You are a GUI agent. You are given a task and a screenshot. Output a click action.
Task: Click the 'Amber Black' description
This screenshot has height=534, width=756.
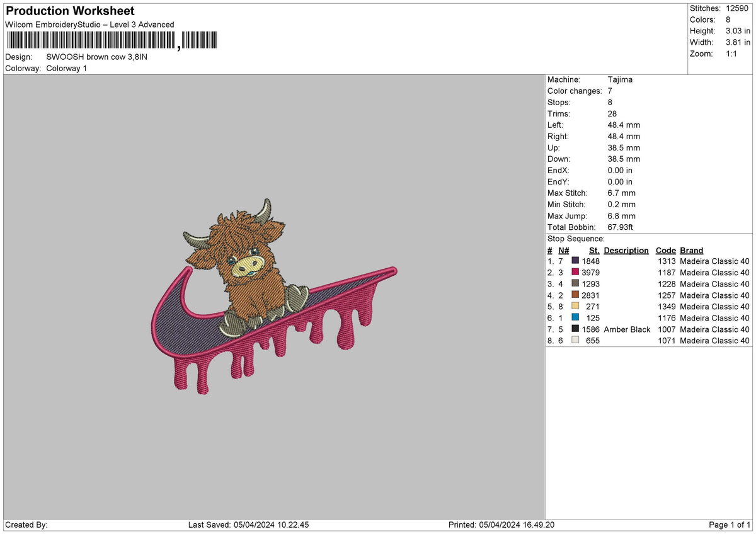[627, 329]
